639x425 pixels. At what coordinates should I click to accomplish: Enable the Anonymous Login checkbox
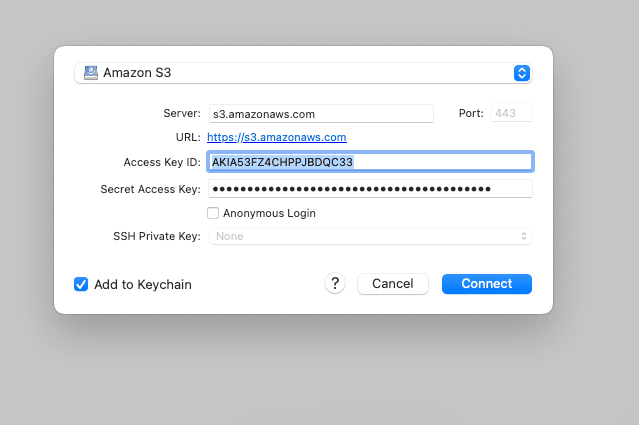pyautogui.click(x=213, y=213)
